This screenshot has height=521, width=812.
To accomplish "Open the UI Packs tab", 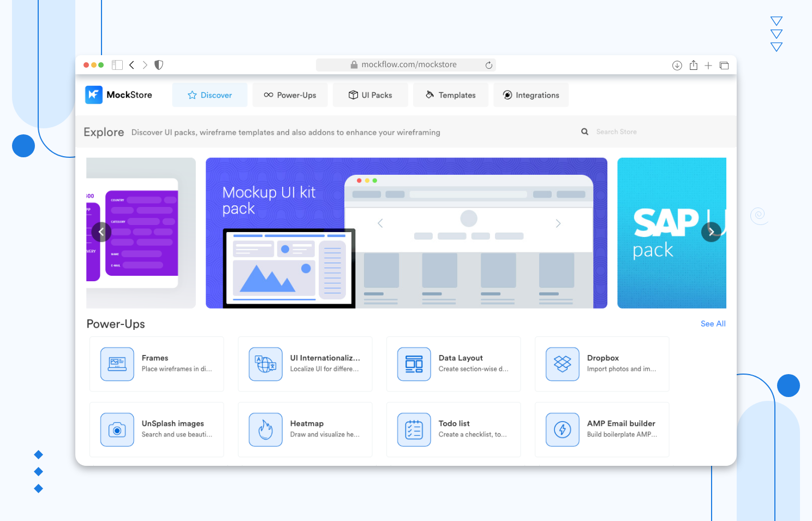I will click(370, 95).
